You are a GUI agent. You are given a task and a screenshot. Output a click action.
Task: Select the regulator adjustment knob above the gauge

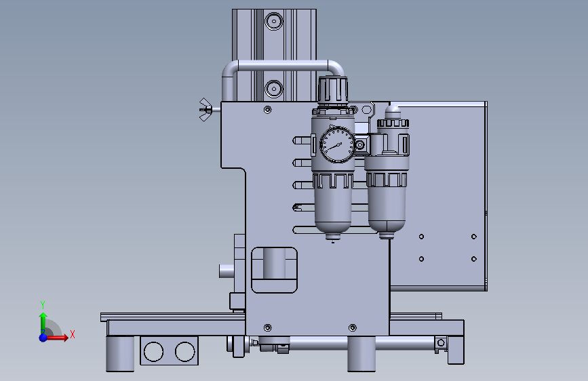[332, 90]
